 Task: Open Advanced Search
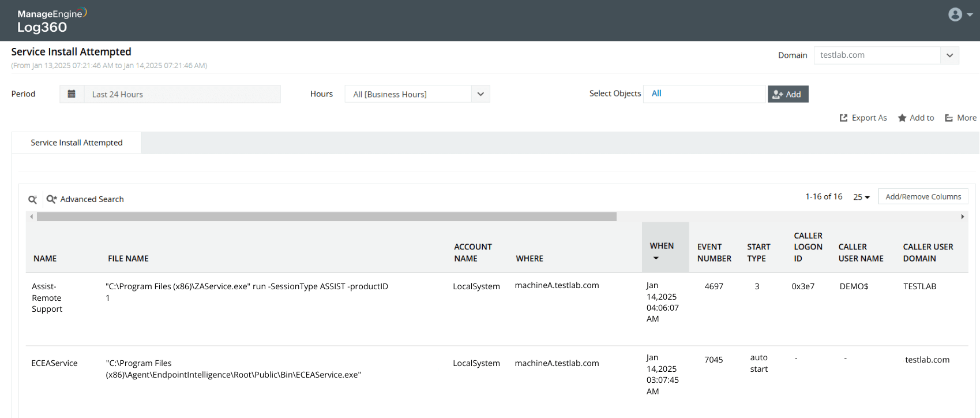coord(85,199)
